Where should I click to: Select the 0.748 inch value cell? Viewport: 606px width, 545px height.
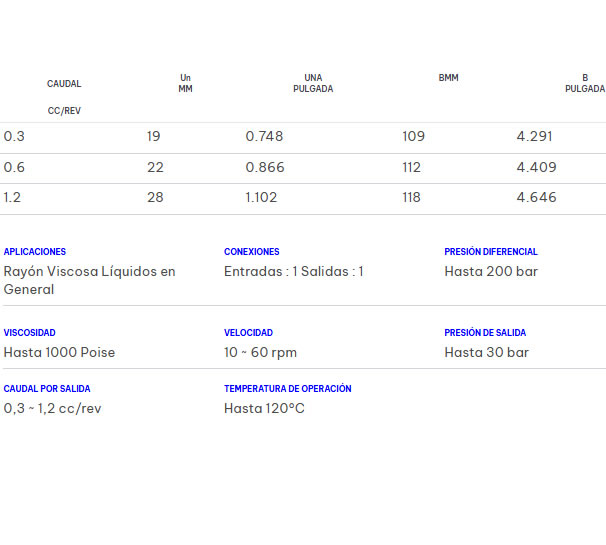coord(264,137)
